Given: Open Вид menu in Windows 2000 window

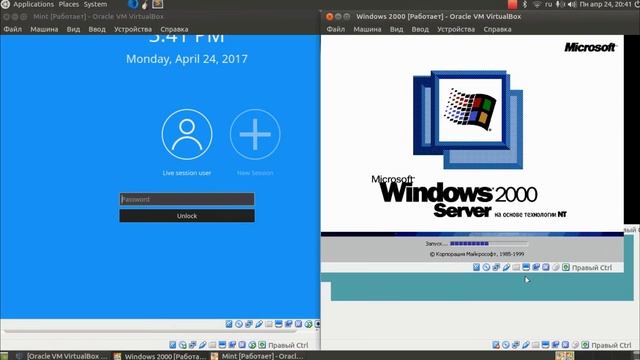Looking at the screenshot, I should coord(396,29).
